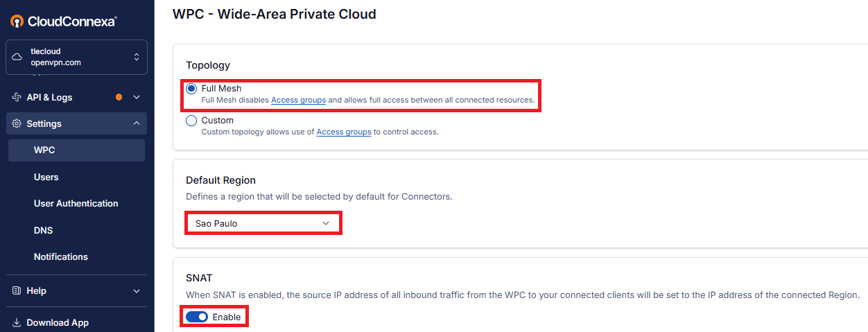Viewport: 868px width, 332px height.
Task: Follow the Access groups link under Full Mesh
Action: [x=298, y=101]
